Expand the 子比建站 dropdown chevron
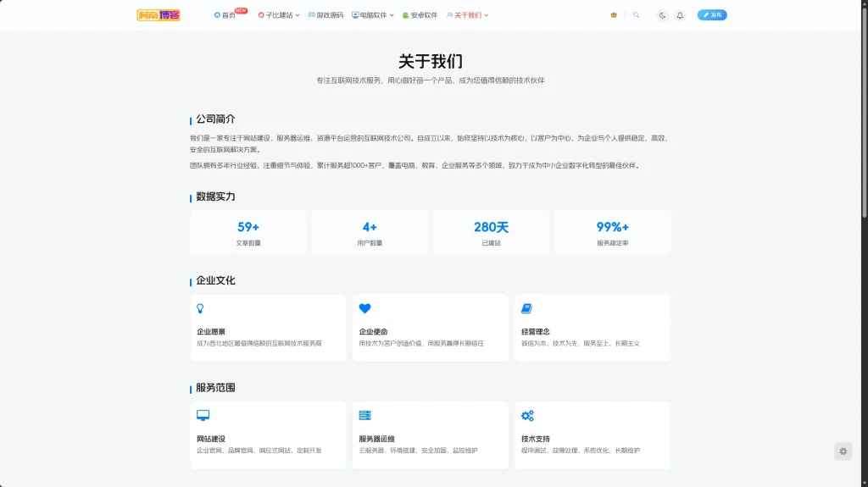Viewport: 868px width, 487px height. pyautogui.click(x=298, y=15)
